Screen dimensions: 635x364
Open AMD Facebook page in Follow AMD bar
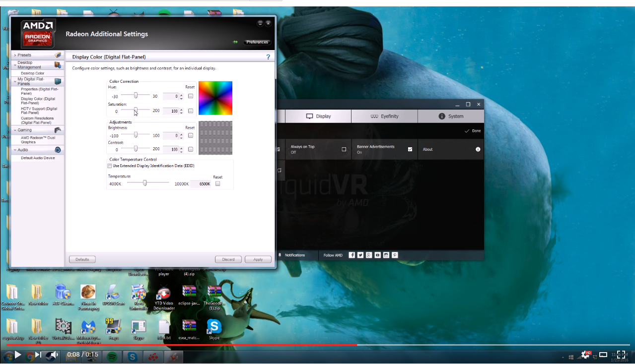(x=352, y=255)
